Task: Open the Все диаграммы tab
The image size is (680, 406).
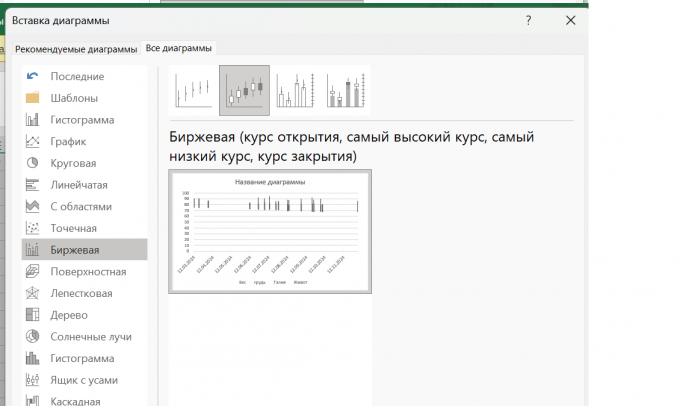Action: click(179, 48)
